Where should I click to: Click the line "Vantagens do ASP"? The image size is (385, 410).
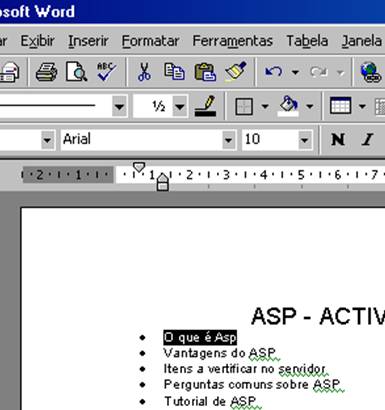[x=220, y=353]
